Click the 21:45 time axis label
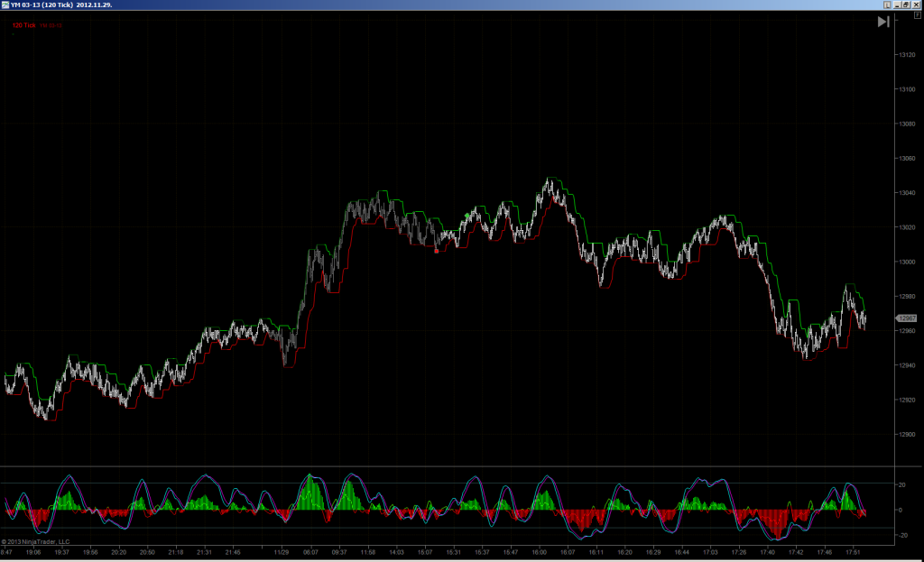The height and width of the screenshot is (562, 924). coord(233,553)
